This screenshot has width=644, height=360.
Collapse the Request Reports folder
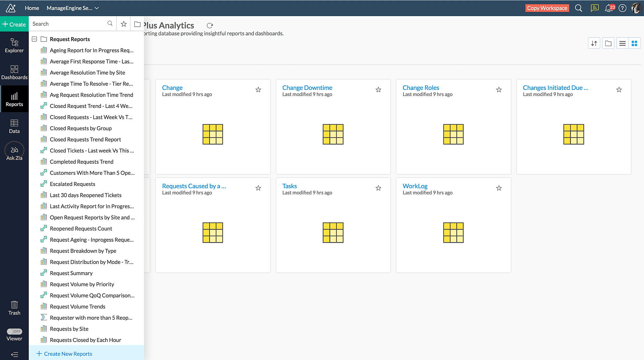tap(34, 39)
